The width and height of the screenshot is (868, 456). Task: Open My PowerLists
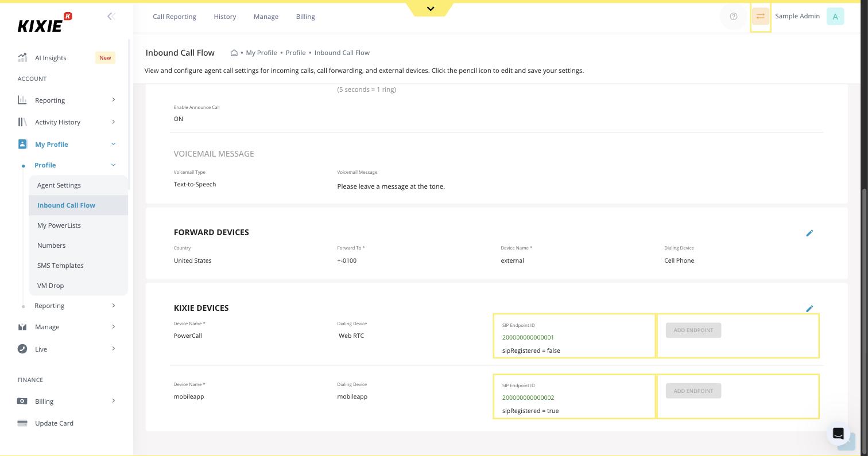click(78, 225)
